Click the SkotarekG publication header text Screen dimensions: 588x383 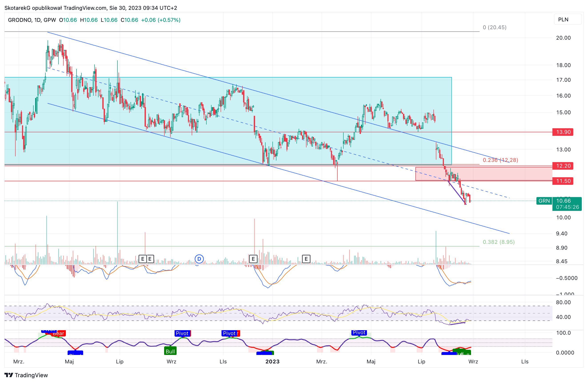click(91, 8)
